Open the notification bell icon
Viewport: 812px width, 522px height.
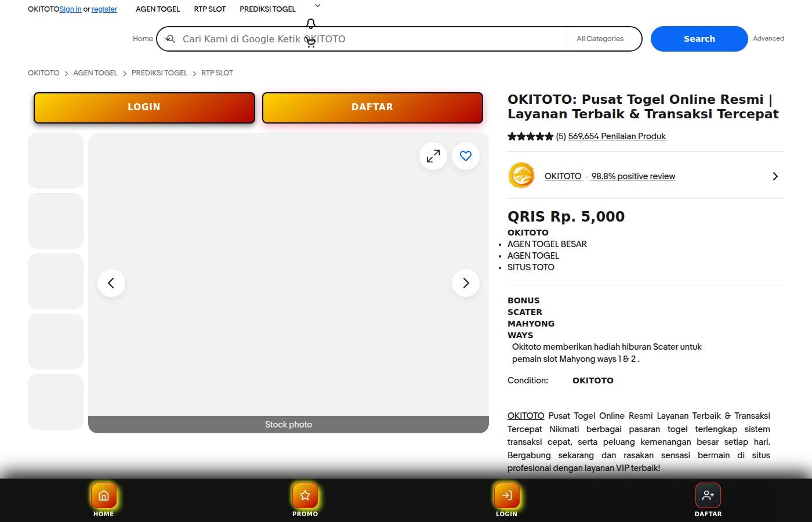pos(311,24)
